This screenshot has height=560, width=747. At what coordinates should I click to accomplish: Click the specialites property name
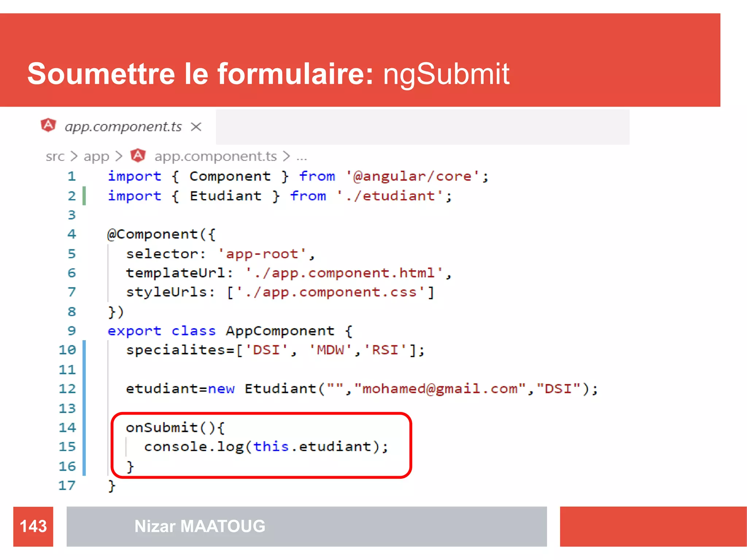176,350
